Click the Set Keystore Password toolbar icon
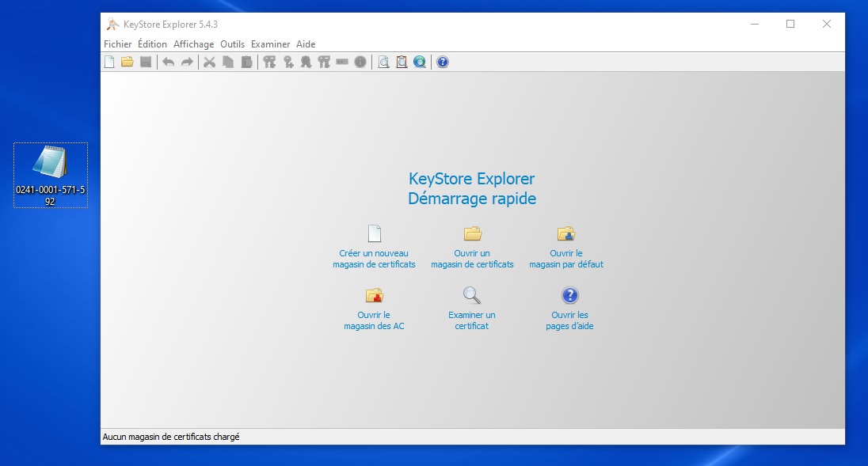 342,62
